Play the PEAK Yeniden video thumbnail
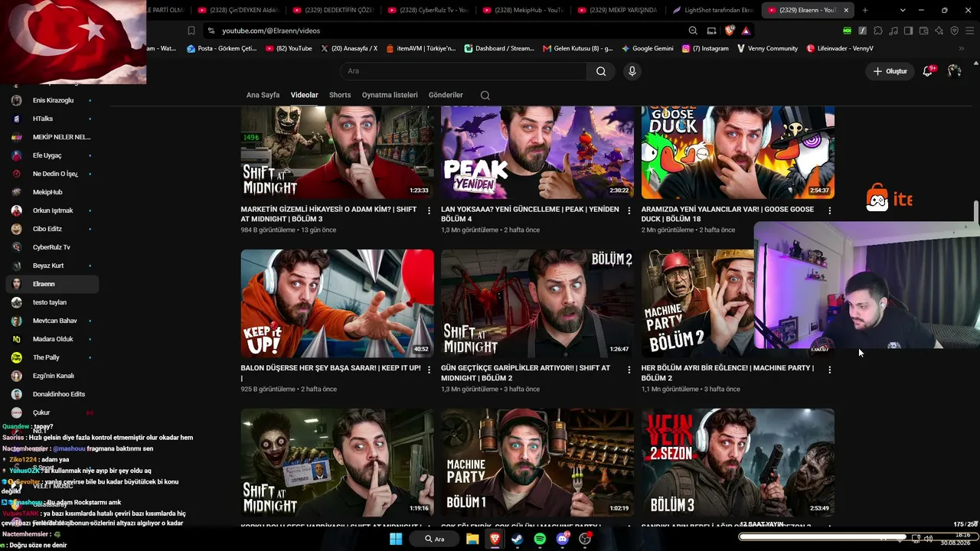Image resolution: width=980 pixels, height=551 pixels. point(537,153)
